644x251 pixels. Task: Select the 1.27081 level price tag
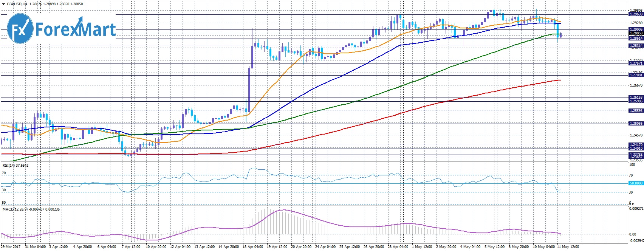pos(636,75)
